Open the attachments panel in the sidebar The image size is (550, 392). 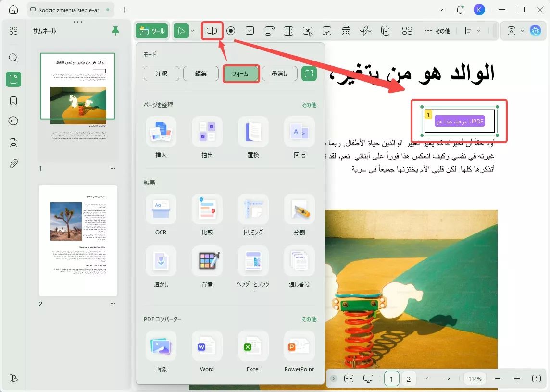(13, 163)
